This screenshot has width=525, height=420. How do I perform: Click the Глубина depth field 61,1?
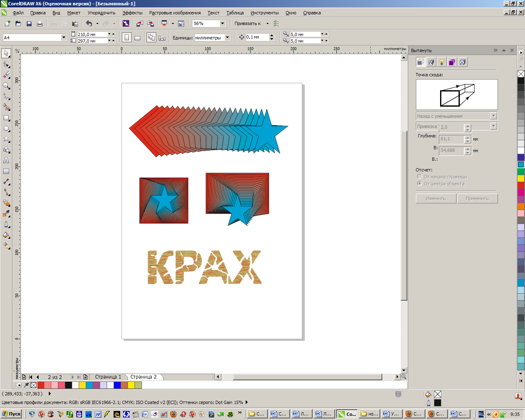tap(451, 139)
